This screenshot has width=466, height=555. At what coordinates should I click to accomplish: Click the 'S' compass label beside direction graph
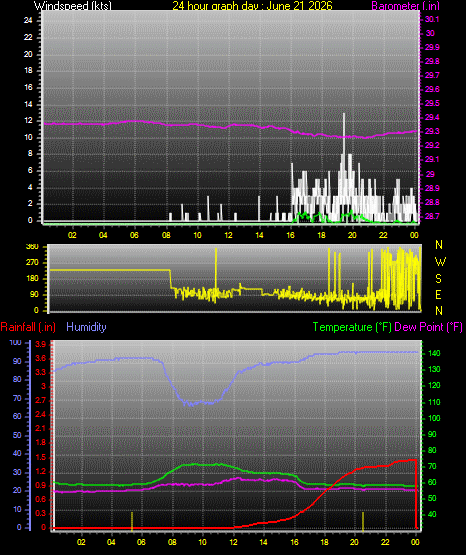coord(438,279)
